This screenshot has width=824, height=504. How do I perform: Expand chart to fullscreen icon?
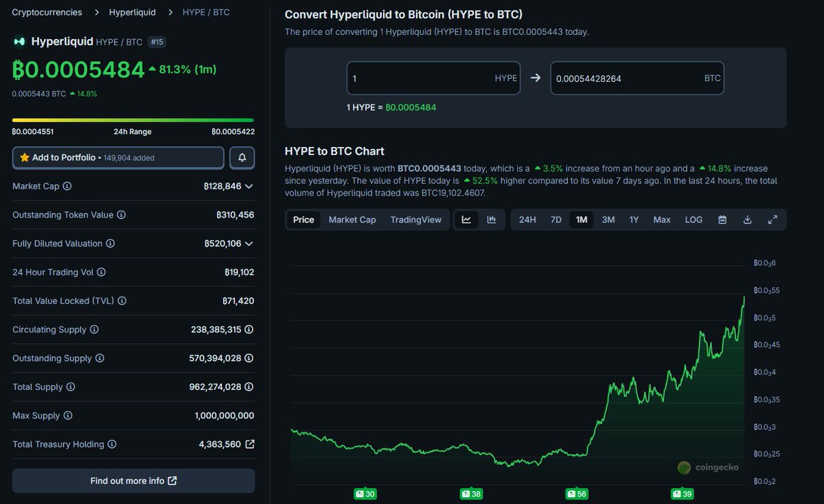[772, 220]
